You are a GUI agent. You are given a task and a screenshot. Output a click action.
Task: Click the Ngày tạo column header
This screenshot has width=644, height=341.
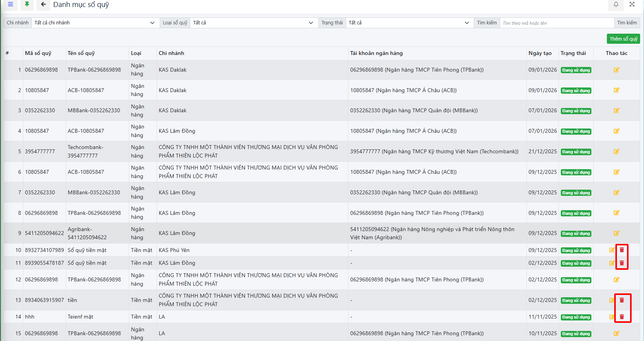540,53
